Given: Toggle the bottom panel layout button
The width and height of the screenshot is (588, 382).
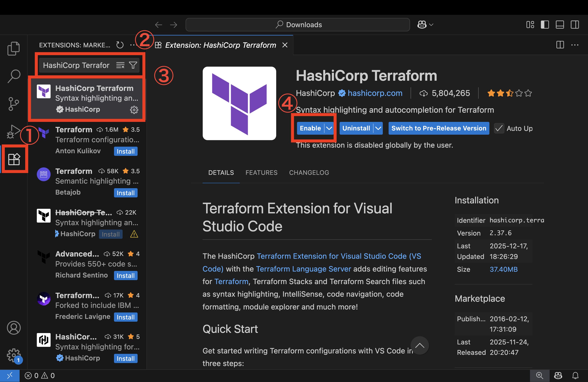Looking at the screenshot, I should pos(560,25).
